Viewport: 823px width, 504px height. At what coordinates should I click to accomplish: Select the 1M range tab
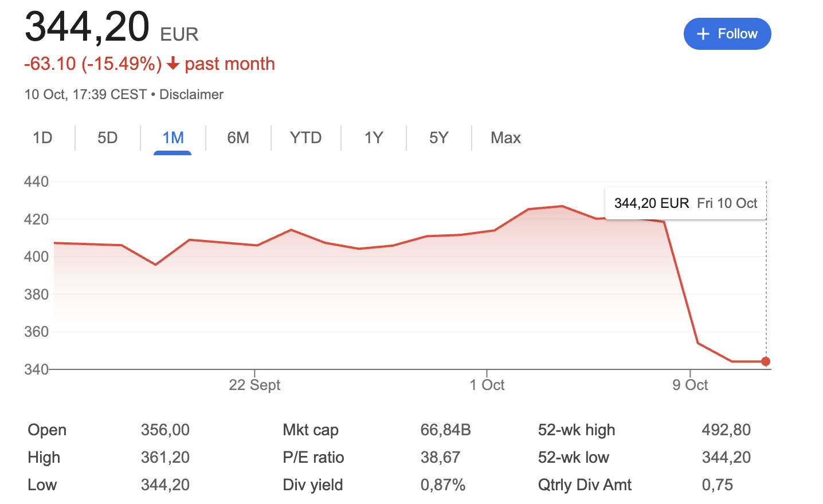(173, 138)
